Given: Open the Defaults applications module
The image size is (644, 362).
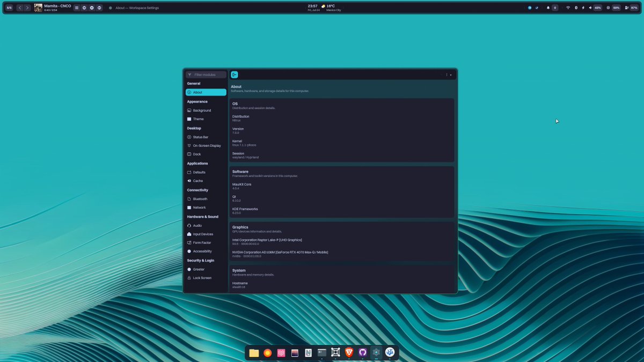Looking at the screenshot, I should click(x=206, y=172).
